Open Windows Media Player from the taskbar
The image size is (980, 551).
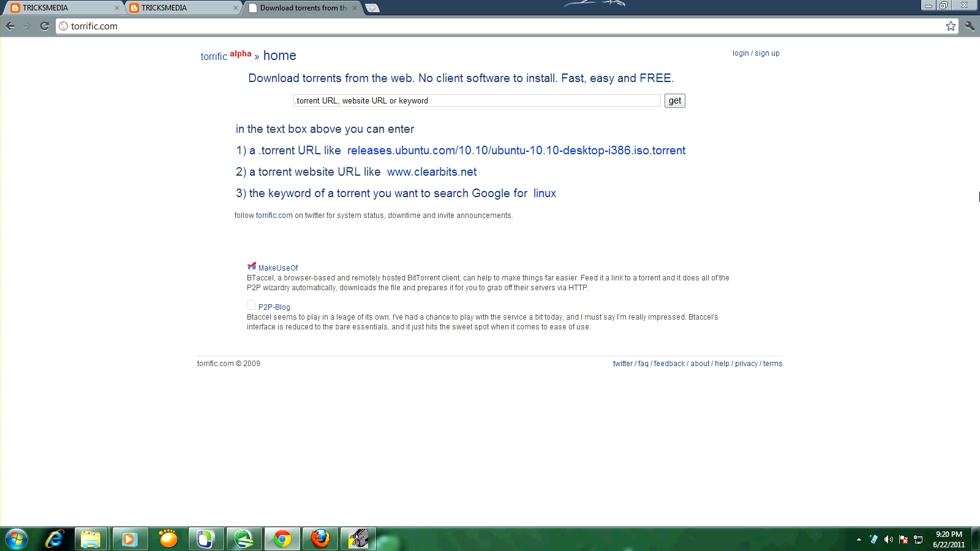pos(129,539)
